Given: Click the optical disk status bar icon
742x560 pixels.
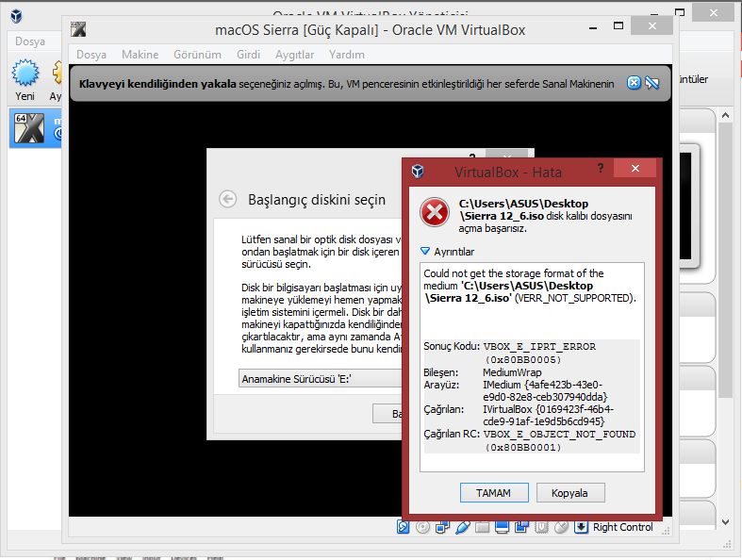Looking at the screenshot, I should [423, 527].
